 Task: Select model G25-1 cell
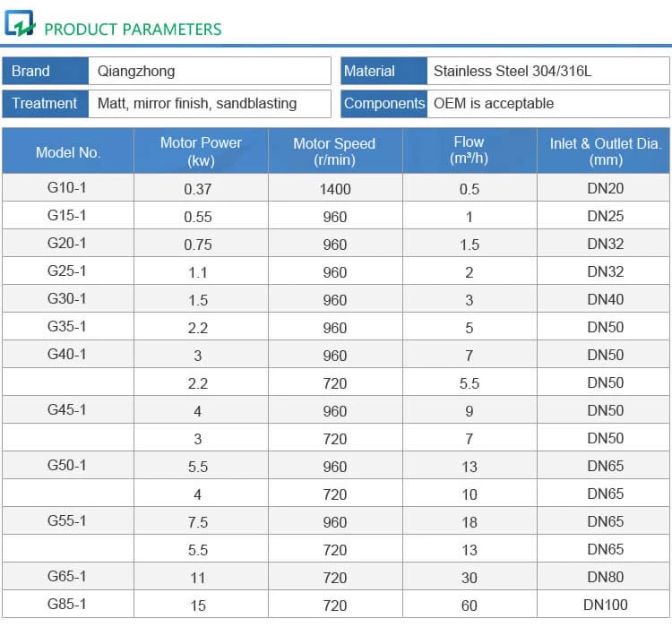[67, 271]
